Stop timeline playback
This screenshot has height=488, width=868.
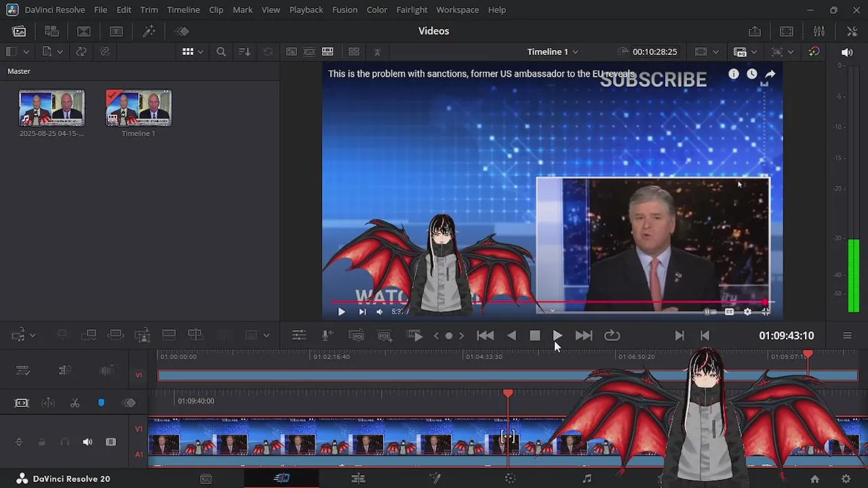pyautogui.click(x=534, y=335)
